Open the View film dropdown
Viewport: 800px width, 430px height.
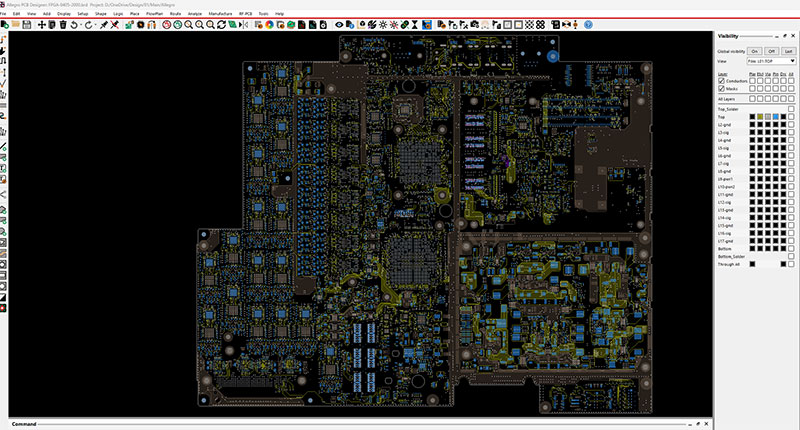771,61
